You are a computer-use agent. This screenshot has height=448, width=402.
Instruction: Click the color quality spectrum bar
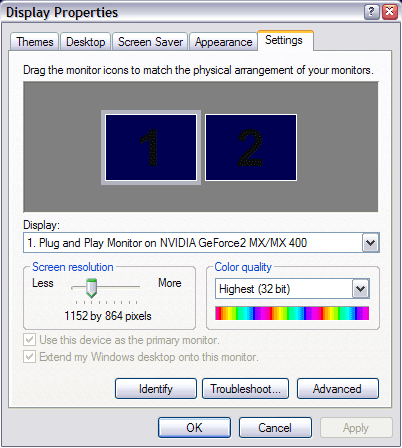(292, 313)
